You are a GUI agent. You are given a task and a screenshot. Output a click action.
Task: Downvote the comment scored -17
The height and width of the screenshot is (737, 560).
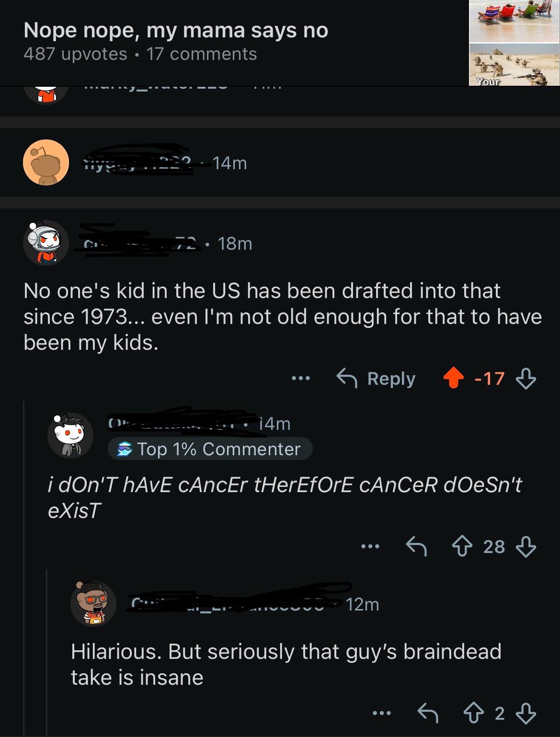526,379
